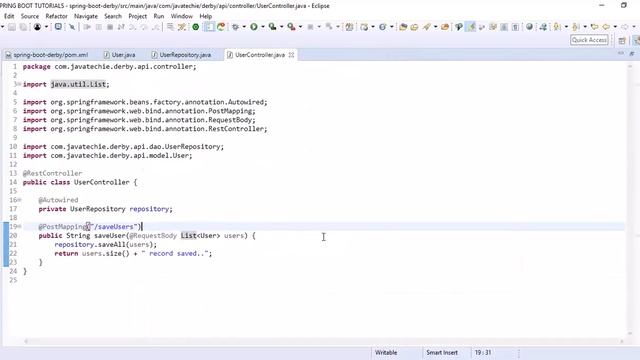Click the External Tools run icon with red toolbox

pos(291,27)
